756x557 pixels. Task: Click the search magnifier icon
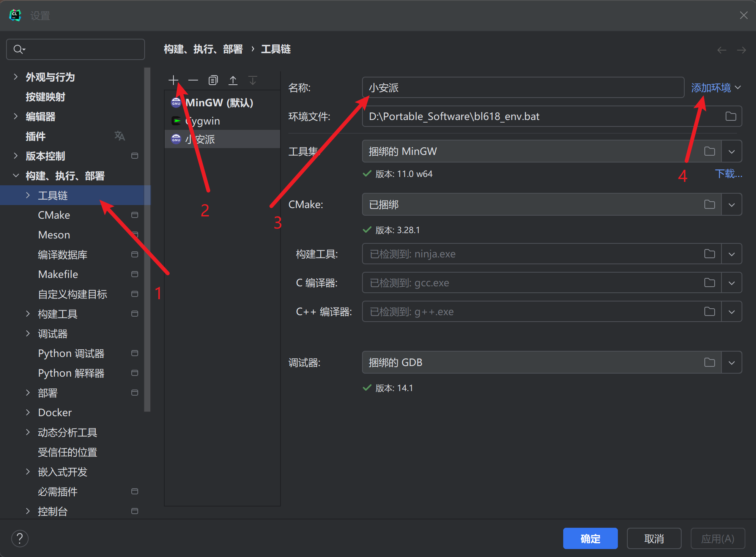click(x=19, y=49)
